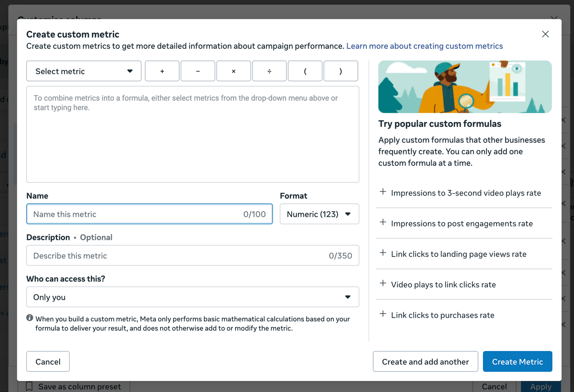Close the Create custom metric dialog

point(545,34)
